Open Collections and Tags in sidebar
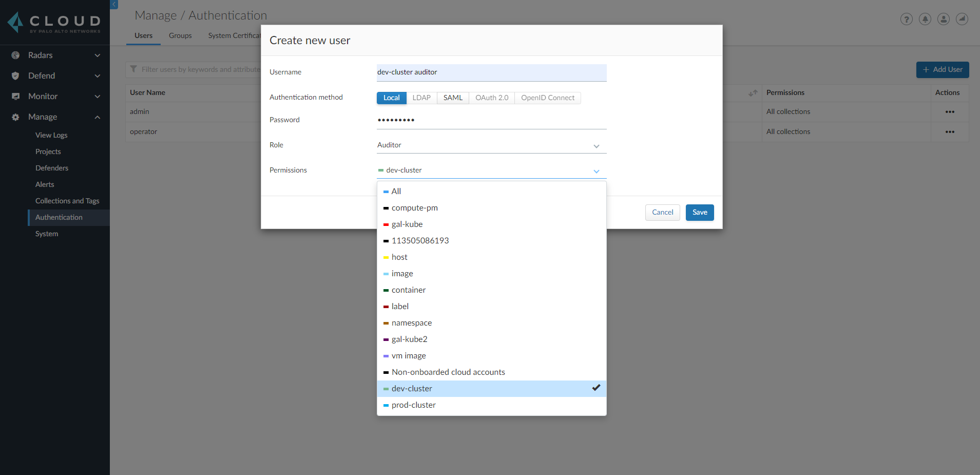 click(67, 201)
